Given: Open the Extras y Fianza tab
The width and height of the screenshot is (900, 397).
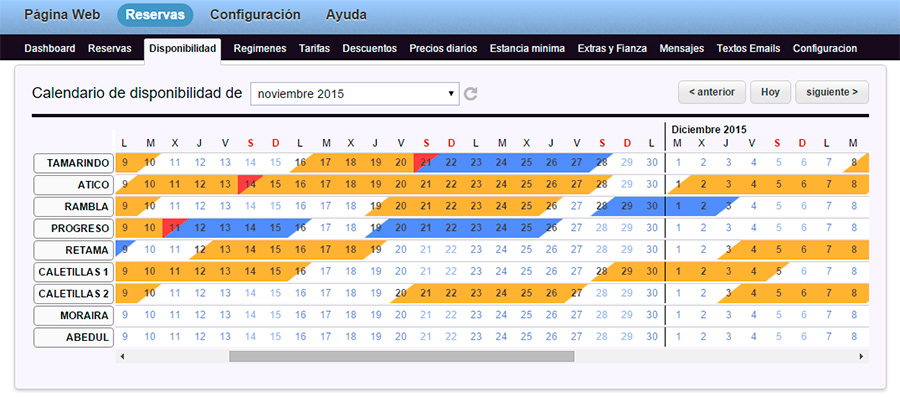Looking at the screenshot, I should click(x=612, y=49).
